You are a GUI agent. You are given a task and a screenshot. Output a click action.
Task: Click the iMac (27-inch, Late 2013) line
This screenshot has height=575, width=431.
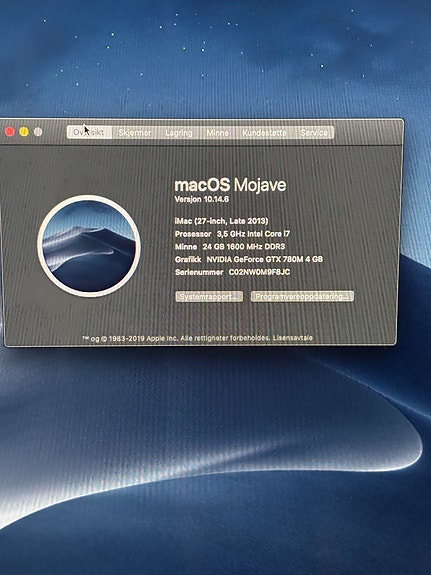click(x=222, y=221)
